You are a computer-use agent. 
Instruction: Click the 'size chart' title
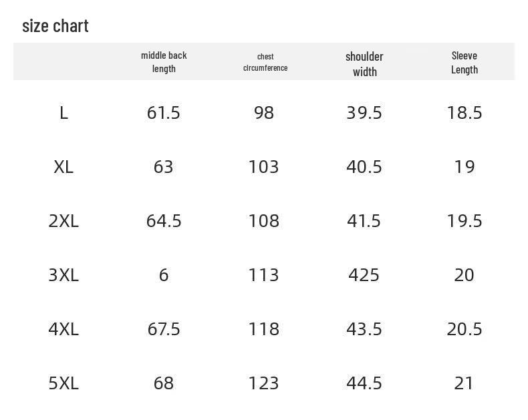(55, 26)
